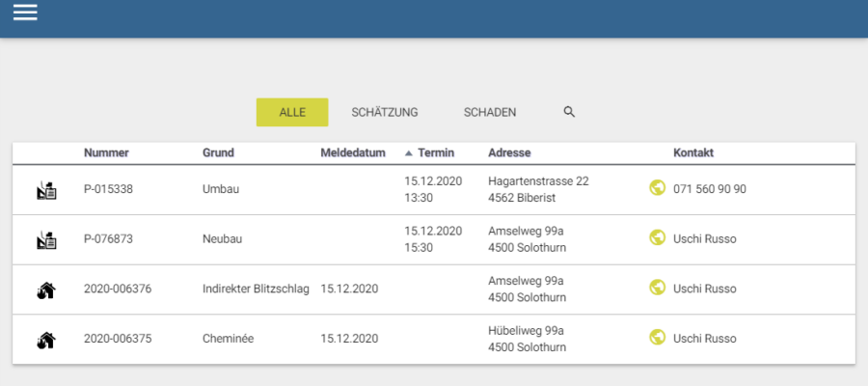
Task: Sort the table by Grund column
Action: (x=218, y=153)
